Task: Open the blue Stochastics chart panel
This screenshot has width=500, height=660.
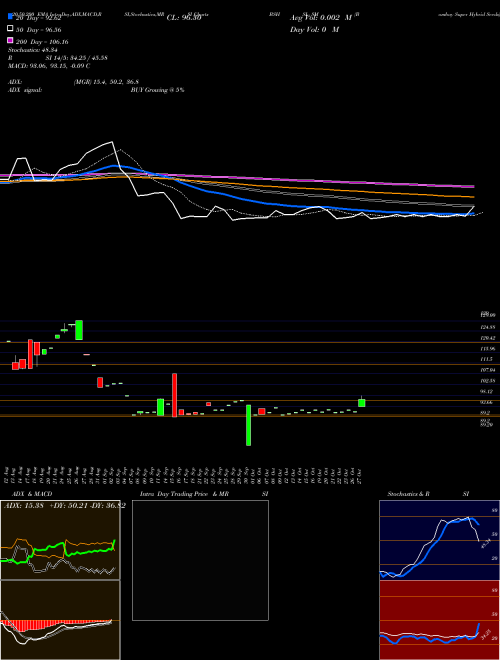Action: (439, 540)
